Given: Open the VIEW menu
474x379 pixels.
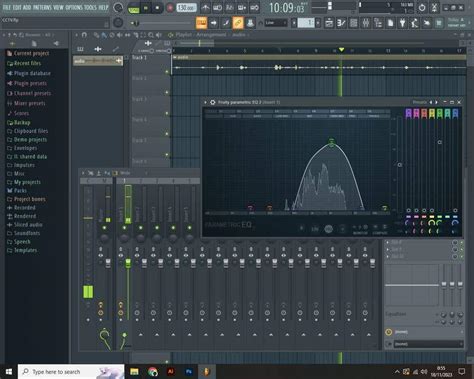Looking at the screenshot, I should pyautogui.click(x=58, y=7).
